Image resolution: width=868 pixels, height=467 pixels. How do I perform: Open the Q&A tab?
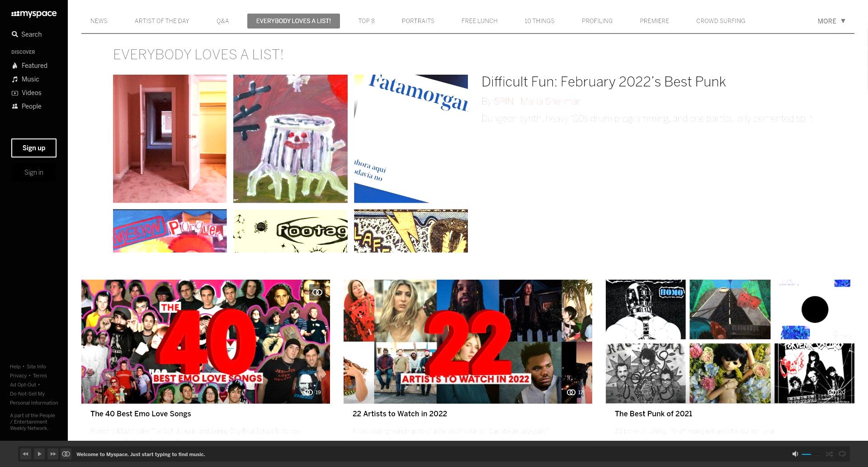(x=222, y=21)
